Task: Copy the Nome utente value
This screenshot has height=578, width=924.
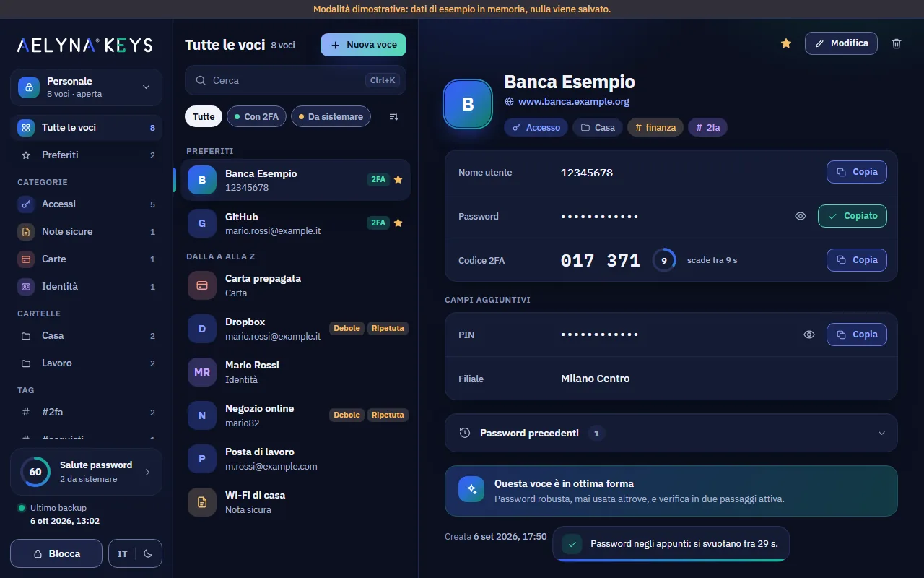Action: (857, 172)
